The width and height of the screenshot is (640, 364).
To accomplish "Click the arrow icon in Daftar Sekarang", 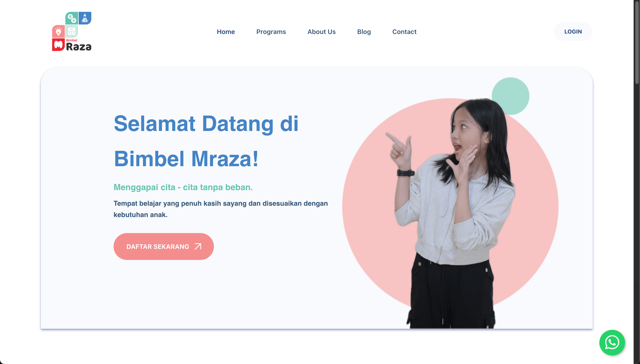I will (198, 247).
